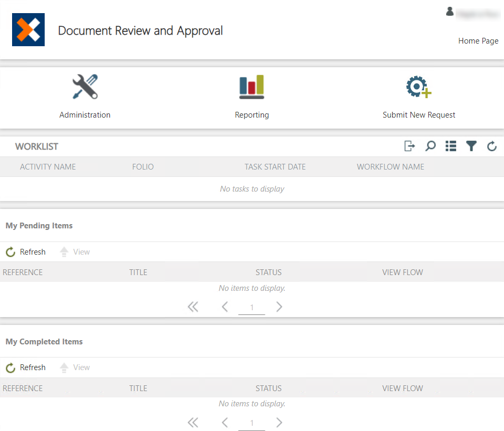
Task: Open the worklist filter funnel
Action: point(471,146)
